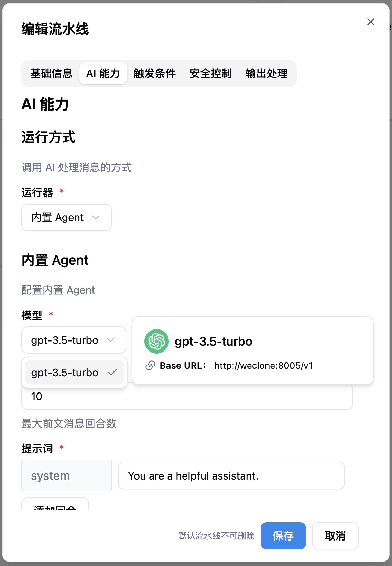Image resolution: width=392 pixels, height=566 pixels.
Task: Open the 模型 gpt-3.5-turbo dropdown
Action: 74,340
